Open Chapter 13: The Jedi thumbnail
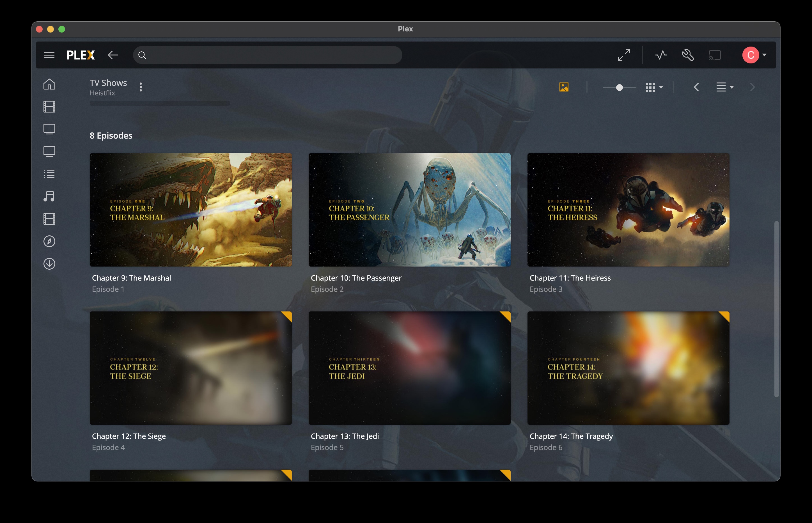812x523 pixels. click(x=409, y=368)
